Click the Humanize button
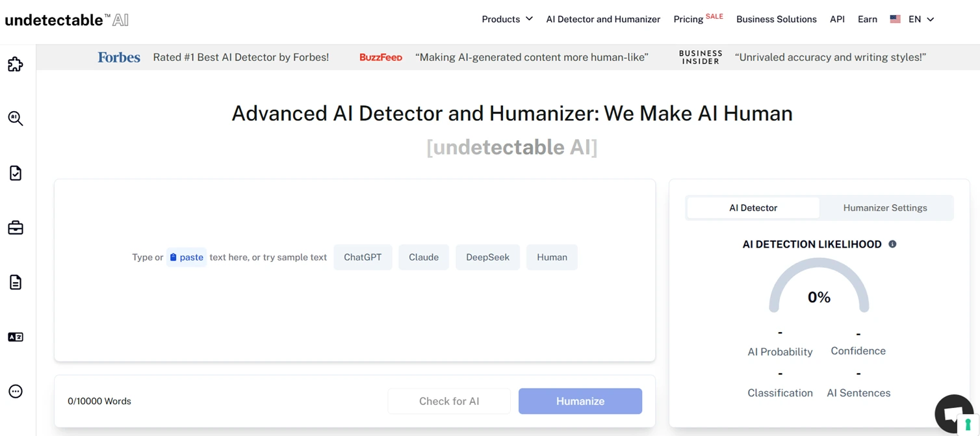The image size is (980, 436). (x=579, y=401)
